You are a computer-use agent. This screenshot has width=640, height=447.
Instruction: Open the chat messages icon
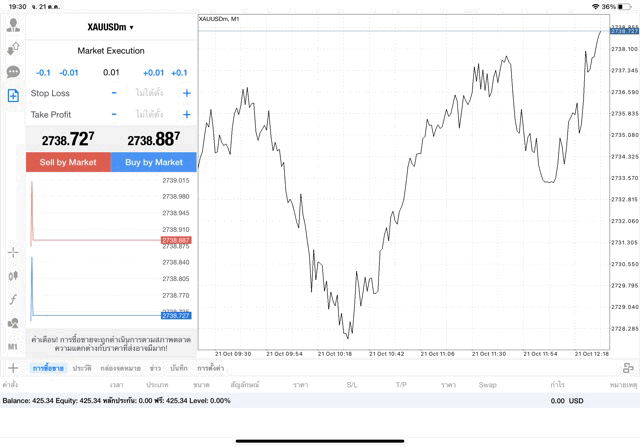pos(14,72)
